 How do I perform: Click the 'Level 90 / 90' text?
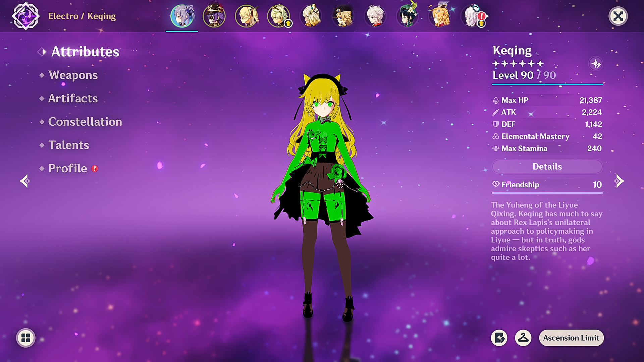tap(524, 75)
